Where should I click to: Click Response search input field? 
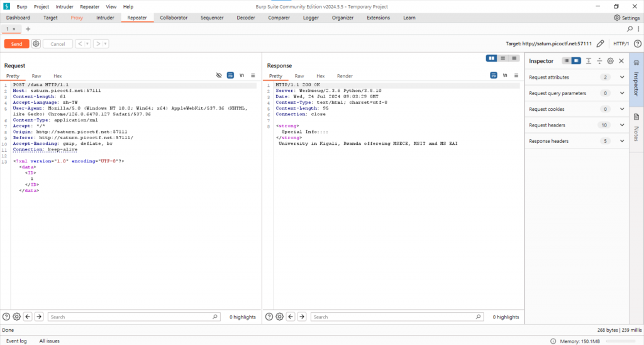click(397, 317)
